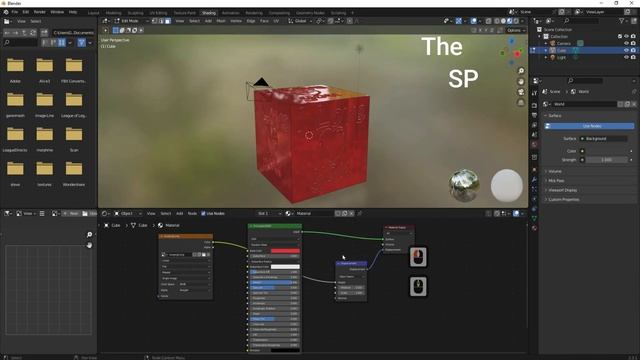
Task: Open the Modifiers wrench properties tab
Action: tap(534, 180)
